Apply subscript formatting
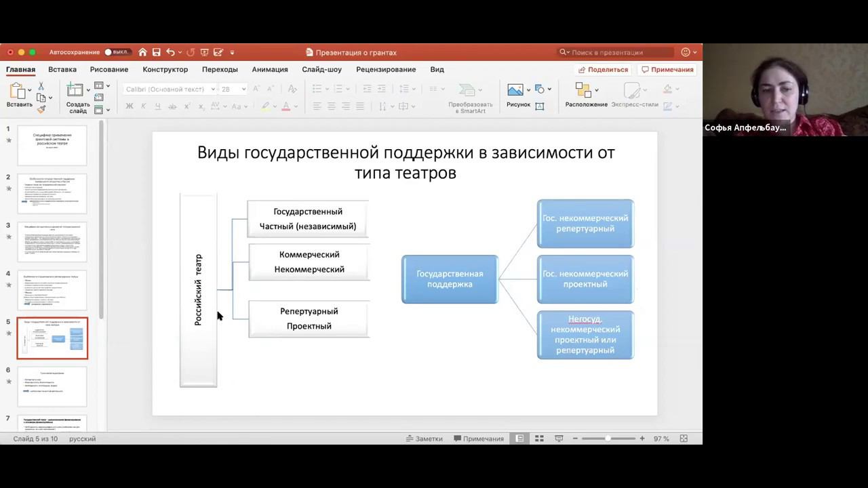Image resolution: width=868 pixels, height=488 pixels. click(x=201, y=106)
